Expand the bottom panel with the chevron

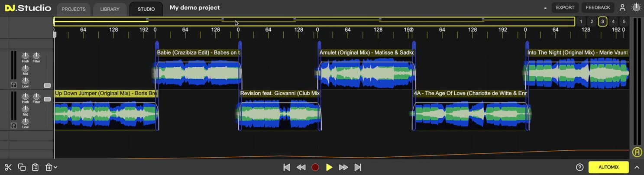tap(637, 167)
